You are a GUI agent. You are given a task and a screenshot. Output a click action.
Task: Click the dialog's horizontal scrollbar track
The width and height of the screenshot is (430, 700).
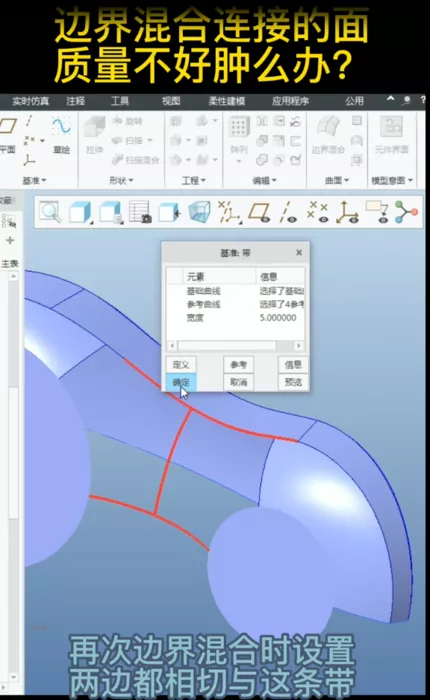pyautogui.click(x=226, y=346)
